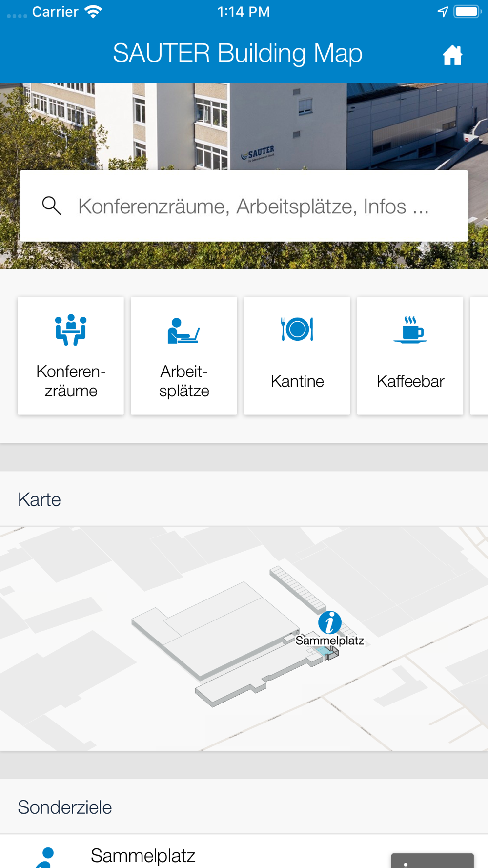Tap the home icon in header
488x868 pixels.
click(x=452, y=55)
